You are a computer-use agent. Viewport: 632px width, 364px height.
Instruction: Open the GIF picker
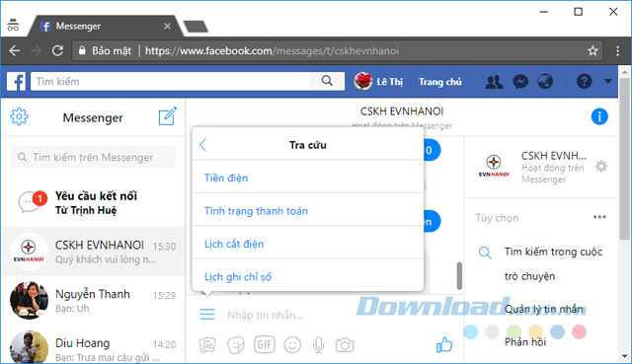(x=265, y=344)
